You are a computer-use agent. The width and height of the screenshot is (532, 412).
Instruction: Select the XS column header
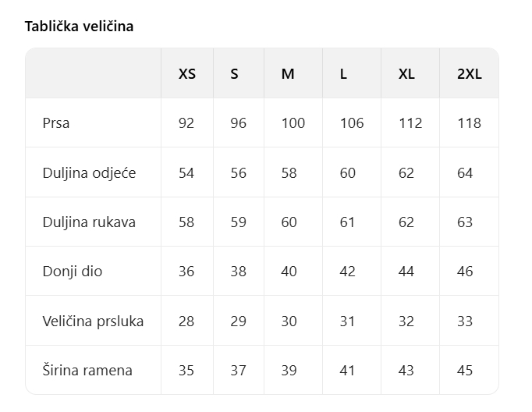click(187, 74)
